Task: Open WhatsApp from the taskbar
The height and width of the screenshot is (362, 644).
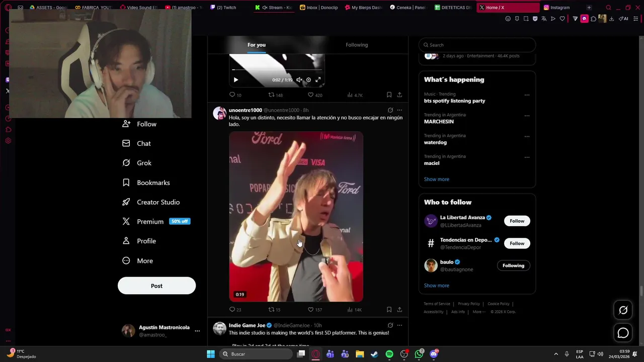Action: [x=419, y=354]
